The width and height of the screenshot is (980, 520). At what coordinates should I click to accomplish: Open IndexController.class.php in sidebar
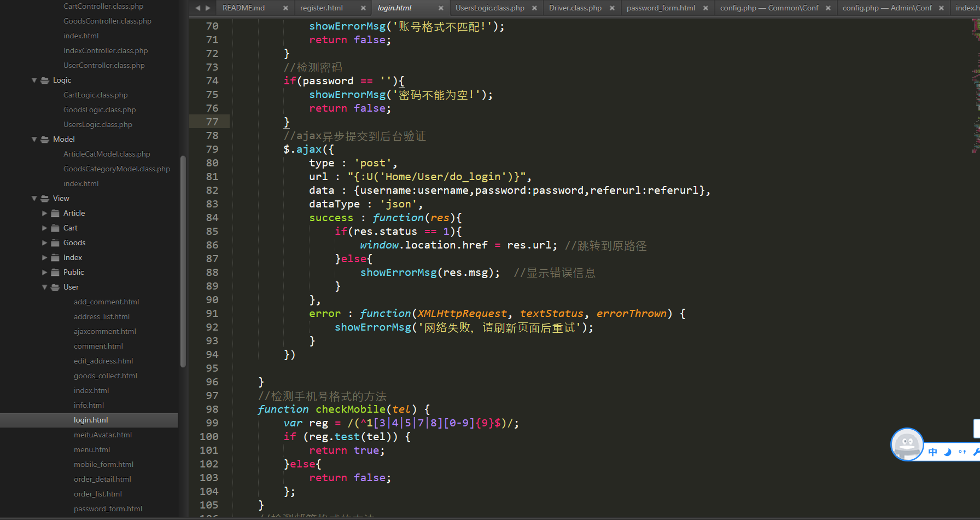(x=106, y=50)
